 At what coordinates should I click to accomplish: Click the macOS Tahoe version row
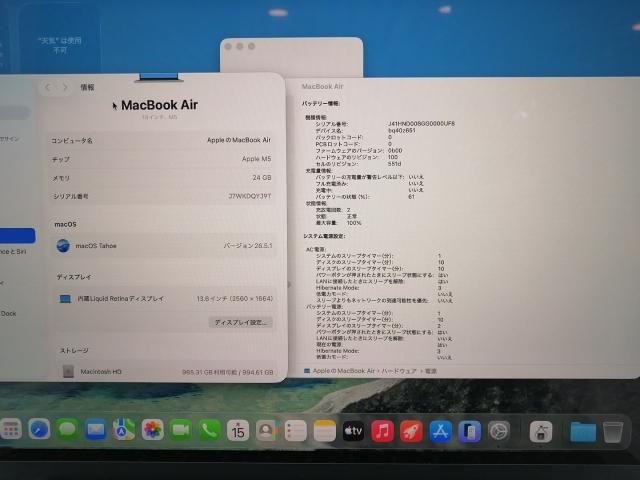click(x=162, y=246)
